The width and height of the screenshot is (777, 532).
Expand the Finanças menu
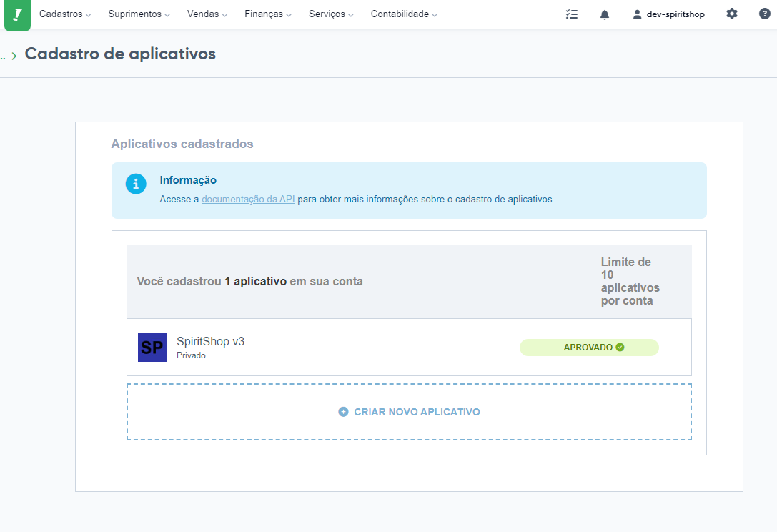click(x=268, y=14)
